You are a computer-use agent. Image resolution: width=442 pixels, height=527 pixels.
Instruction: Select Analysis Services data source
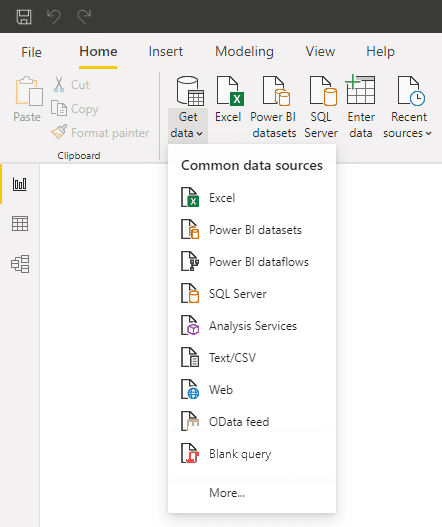[x=252, y=325]
